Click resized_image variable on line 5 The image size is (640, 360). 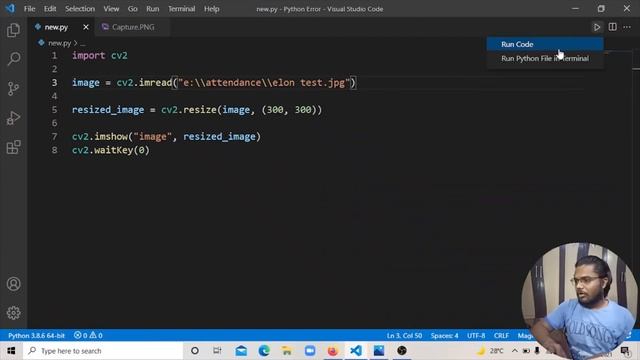[108, 109]
